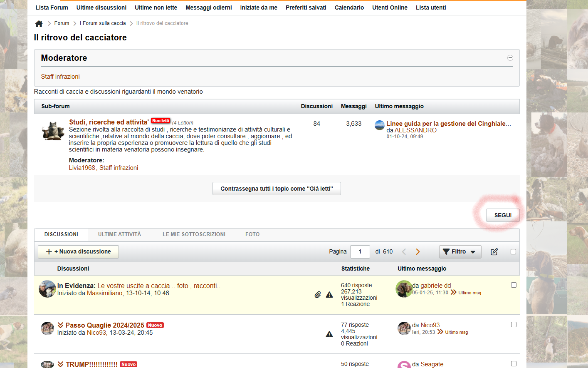Collapse the Moderatore panel
This screenshot has width=588, height=368.
[510, 58]
